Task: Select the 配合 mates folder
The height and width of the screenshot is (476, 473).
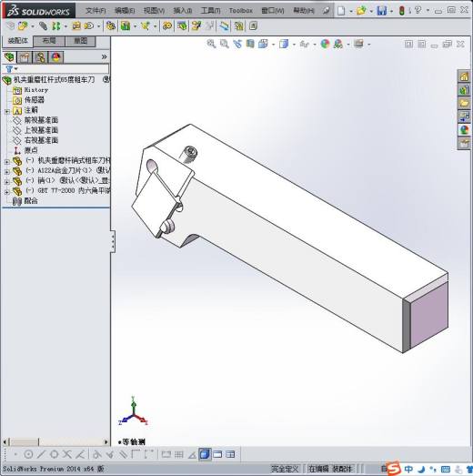Action: coord(31,200)
